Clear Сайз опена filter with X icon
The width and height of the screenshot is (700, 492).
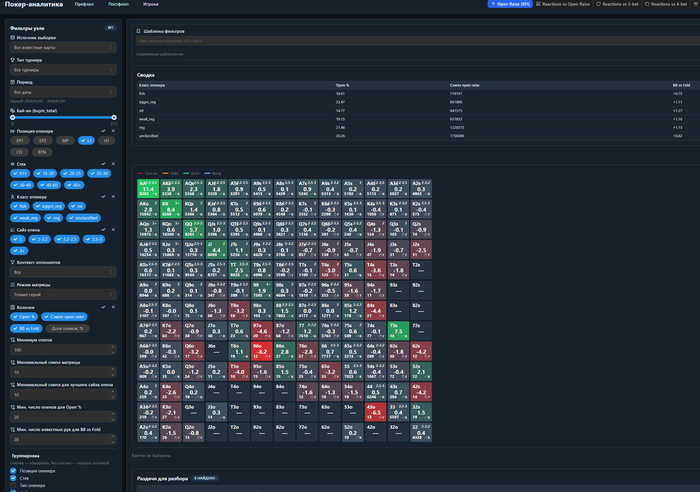tap(113, 229)
